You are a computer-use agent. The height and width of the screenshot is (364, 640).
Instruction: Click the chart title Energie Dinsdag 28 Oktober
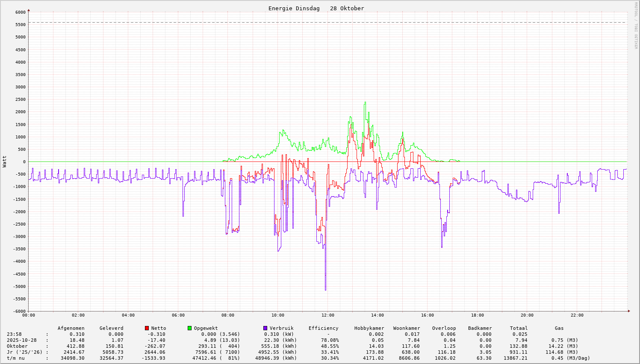click(x=316, y=9)
